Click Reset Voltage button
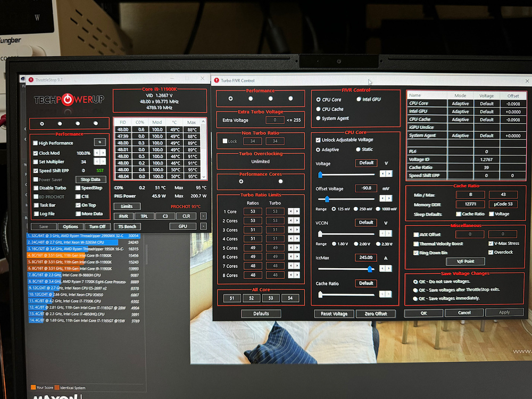The image size is (532, 399). coord(334,313)
